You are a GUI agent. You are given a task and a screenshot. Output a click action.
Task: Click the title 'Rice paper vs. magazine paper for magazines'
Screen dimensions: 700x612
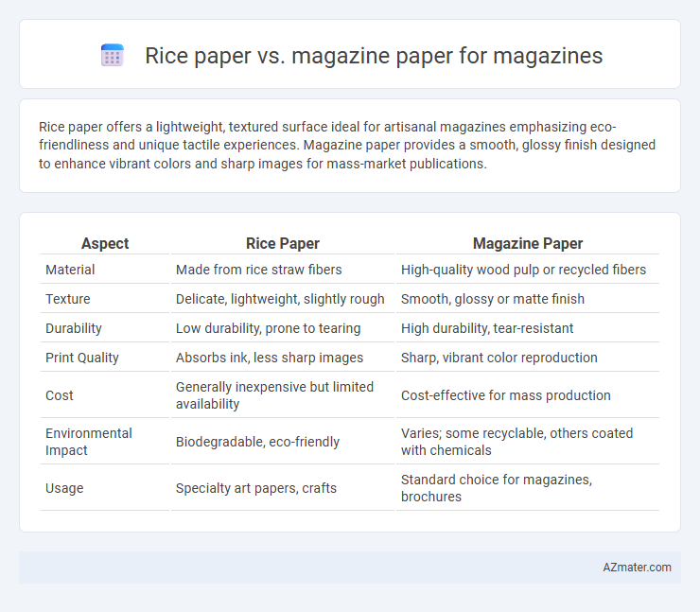[x=374, y=56]
